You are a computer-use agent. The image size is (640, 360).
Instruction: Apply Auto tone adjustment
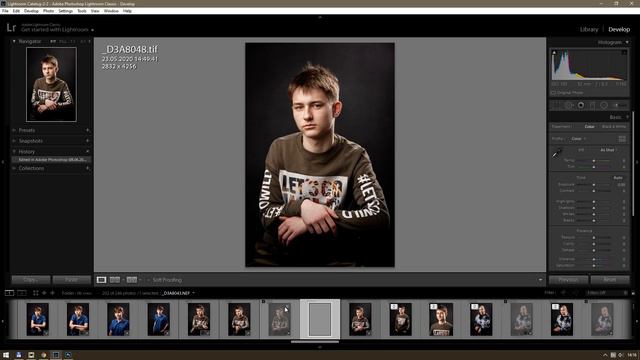pyautogui.click(x=618, y=178)
